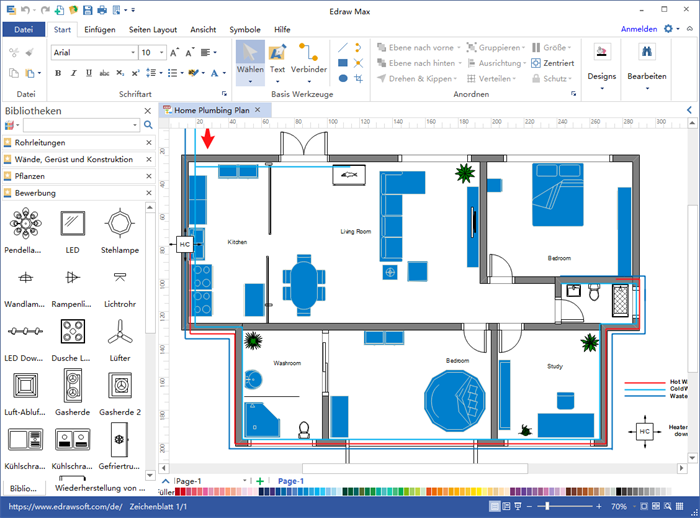Click the Anmelden sign-in link

click(x=639, y=29)
